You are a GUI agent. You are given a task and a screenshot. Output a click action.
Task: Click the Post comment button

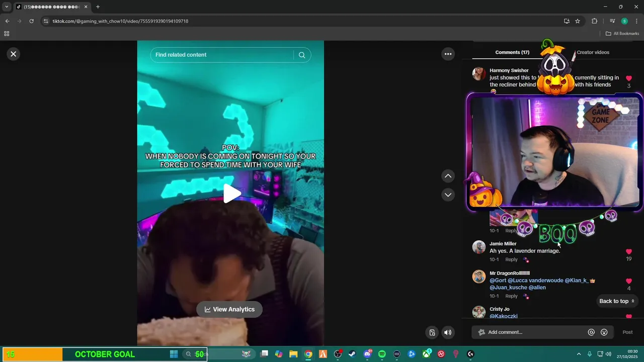tap(627, 332)
